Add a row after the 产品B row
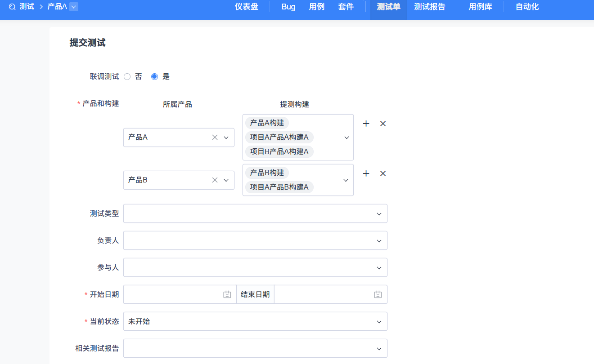 coord(366,173)
